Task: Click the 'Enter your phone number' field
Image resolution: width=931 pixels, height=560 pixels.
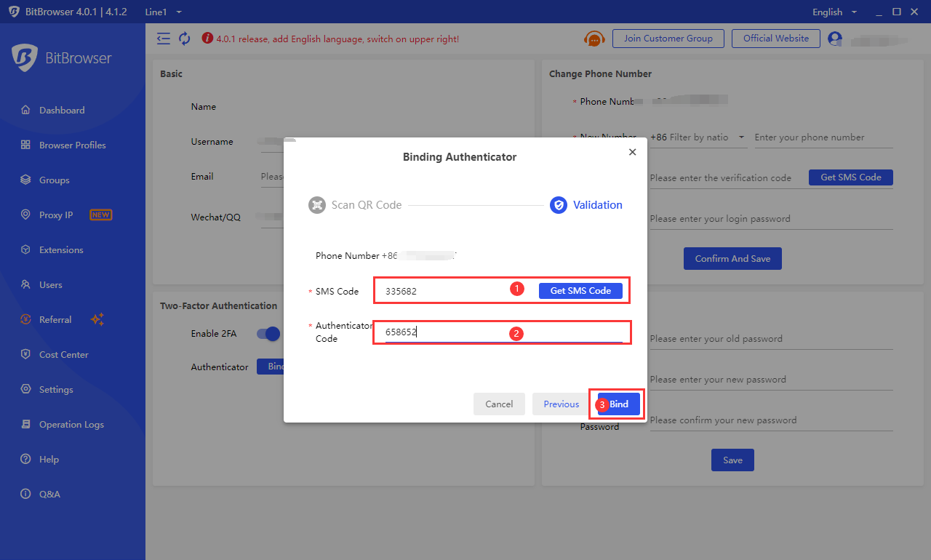Action: [823, 137]
